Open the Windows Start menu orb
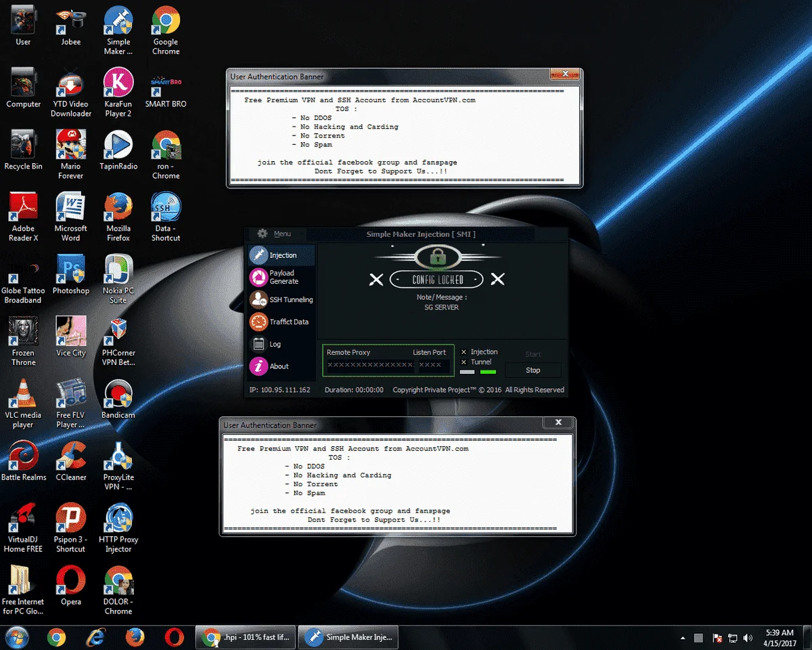Image resolution: width=812 pixels, height=650 pixels. coord(17,637)
